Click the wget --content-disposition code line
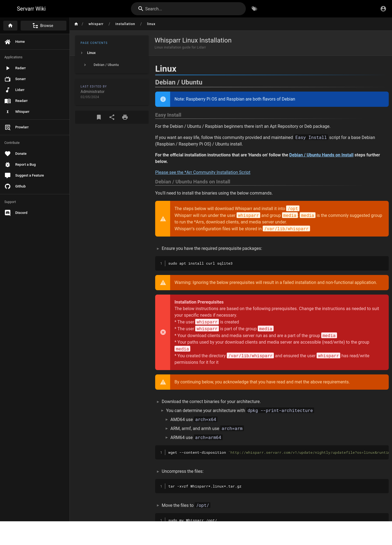Screen dimensions: 392x545 click(x=272, y=453)
